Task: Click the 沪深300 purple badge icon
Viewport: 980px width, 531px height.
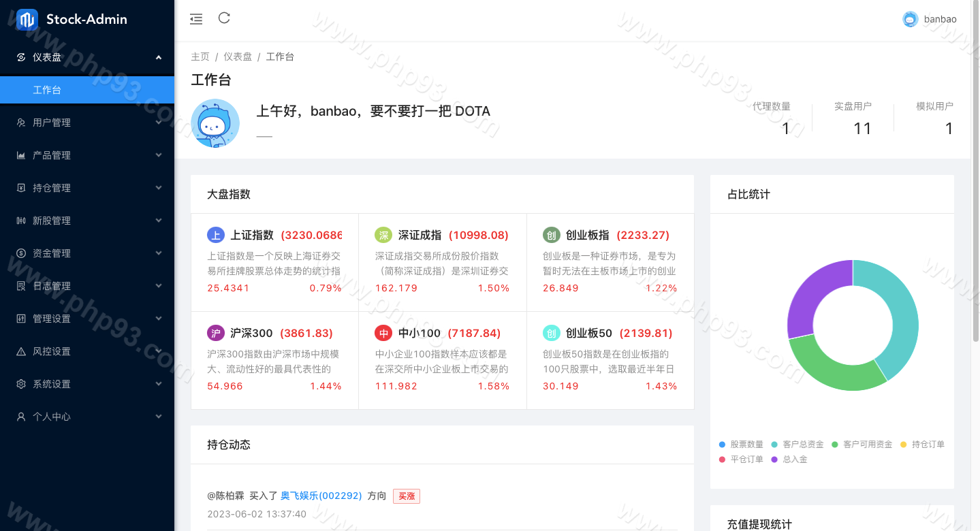Action: pyautogui.click(x=215, y=333)
